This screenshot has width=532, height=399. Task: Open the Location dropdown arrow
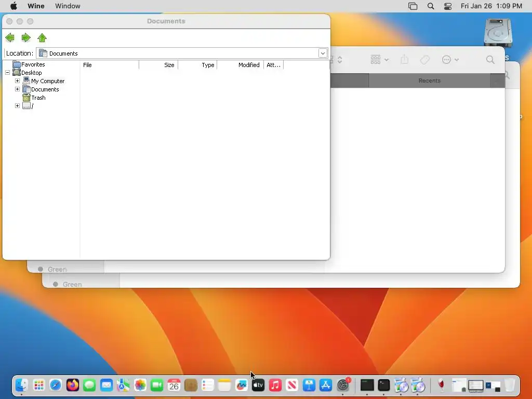click(323, 54)
